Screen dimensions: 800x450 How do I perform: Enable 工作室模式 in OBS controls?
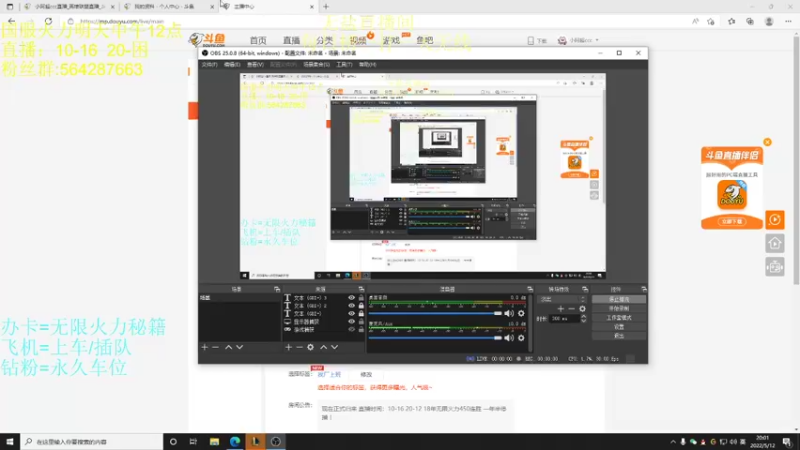click(x=618, y=318)
